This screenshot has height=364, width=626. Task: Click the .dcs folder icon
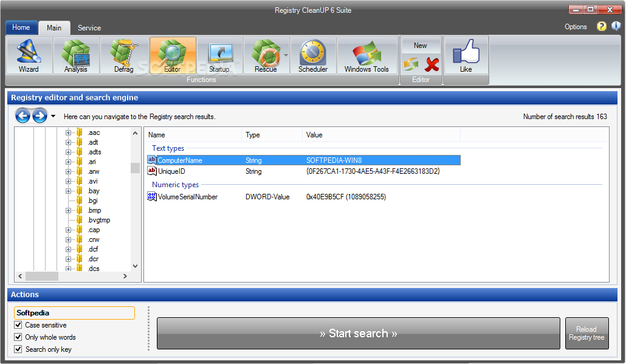coord(80,268)
